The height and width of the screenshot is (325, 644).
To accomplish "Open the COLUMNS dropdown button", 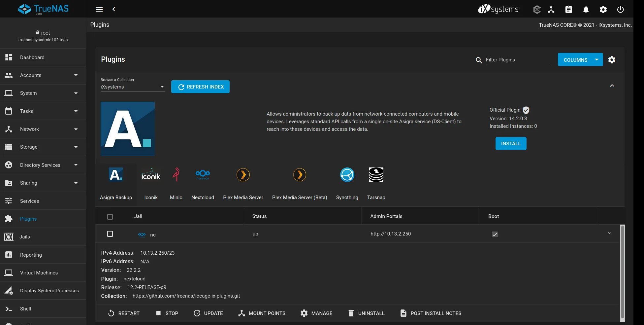I will pos(580,60).
